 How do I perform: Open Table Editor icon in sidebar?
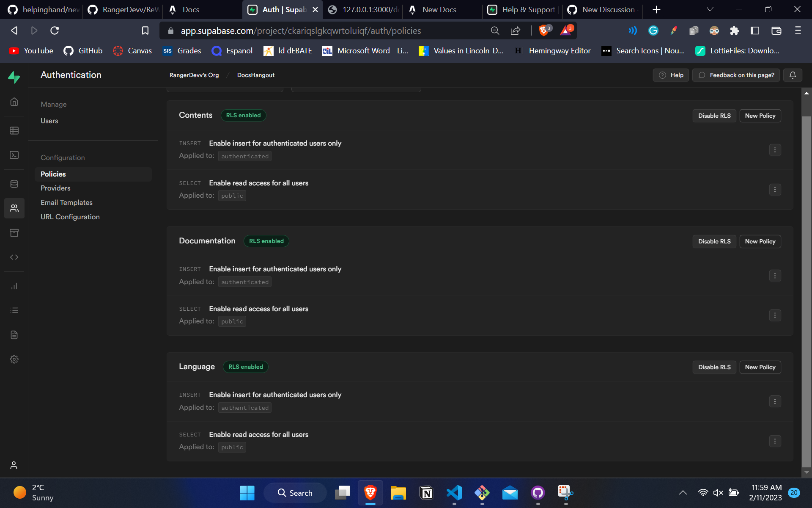[x=14, y=130]
